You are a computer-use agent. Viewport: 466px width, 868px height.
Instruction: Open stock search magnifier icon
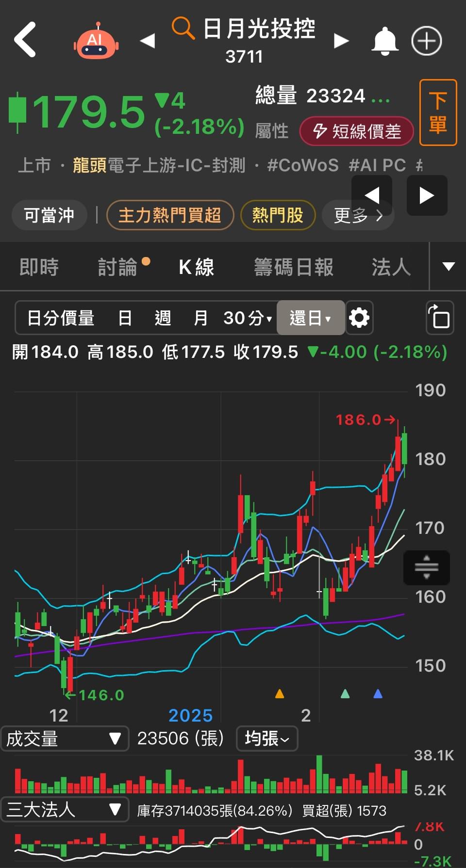183,28
